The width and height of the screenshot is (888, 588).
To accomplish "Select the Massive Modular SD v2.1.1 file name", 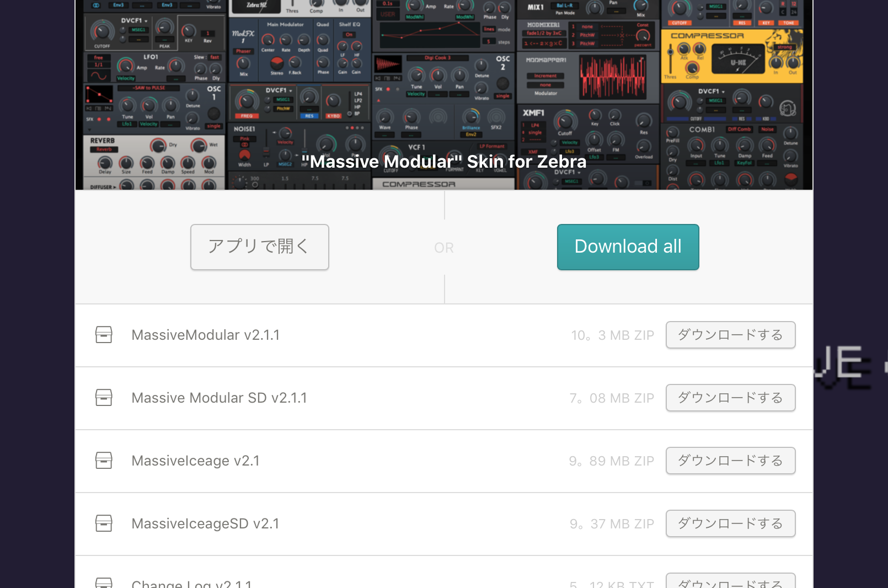I will coord(219,398).
